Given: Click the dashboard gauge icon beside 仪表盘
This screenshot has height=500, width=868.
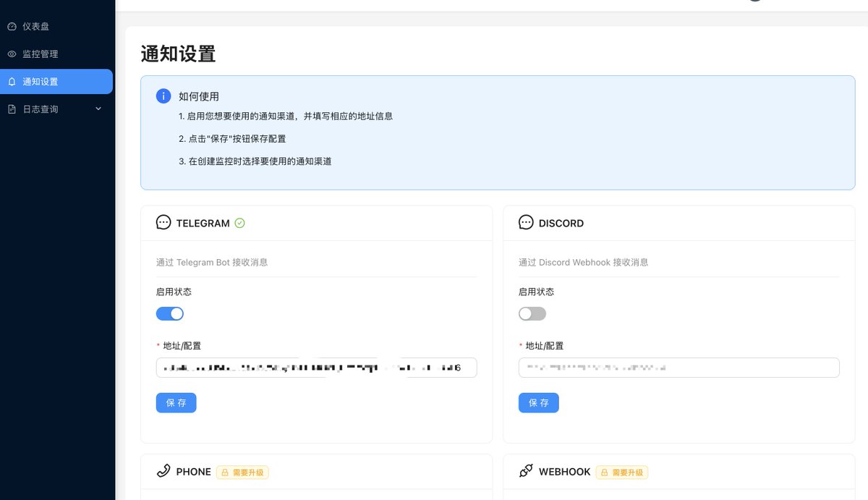Looking at the screenshot, I should click(x=12, y=26).
